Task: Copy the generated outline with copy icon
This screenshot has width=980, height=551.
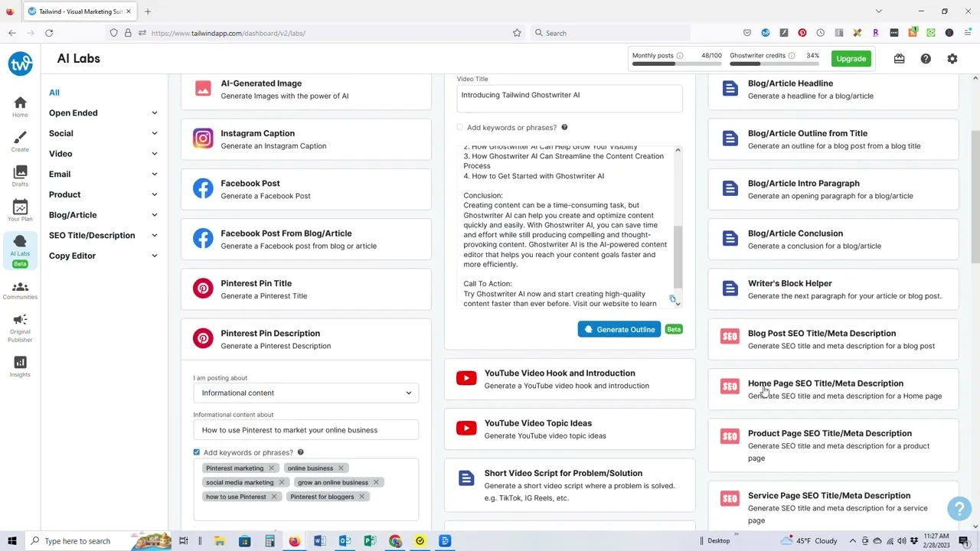Action: [x=672, y=299]
